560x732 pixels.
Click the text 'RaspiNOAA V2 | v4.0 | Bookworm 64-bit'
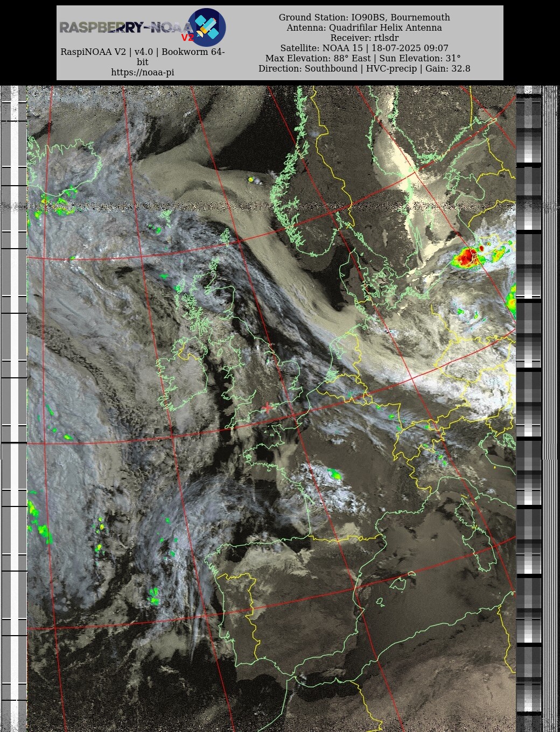(143, 57)
